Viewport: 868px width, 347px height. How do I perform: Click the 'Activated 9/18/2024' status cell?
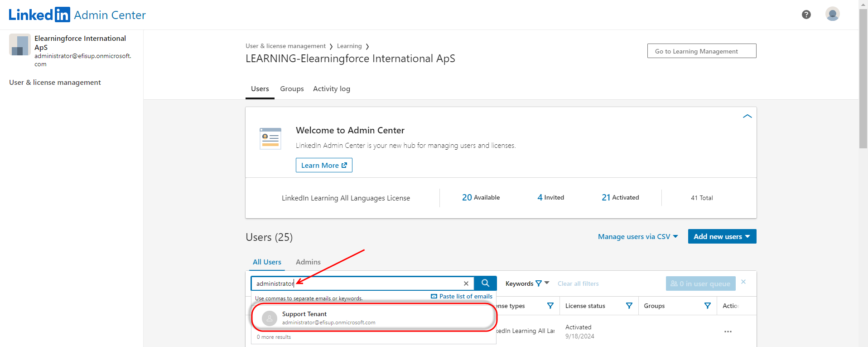coord(580,332)
